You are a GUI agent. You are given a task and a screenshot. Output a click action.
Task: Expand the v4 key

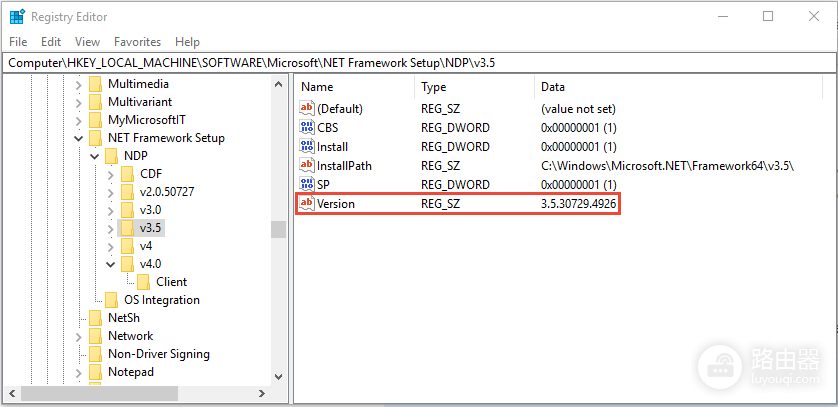pos(111,247)
